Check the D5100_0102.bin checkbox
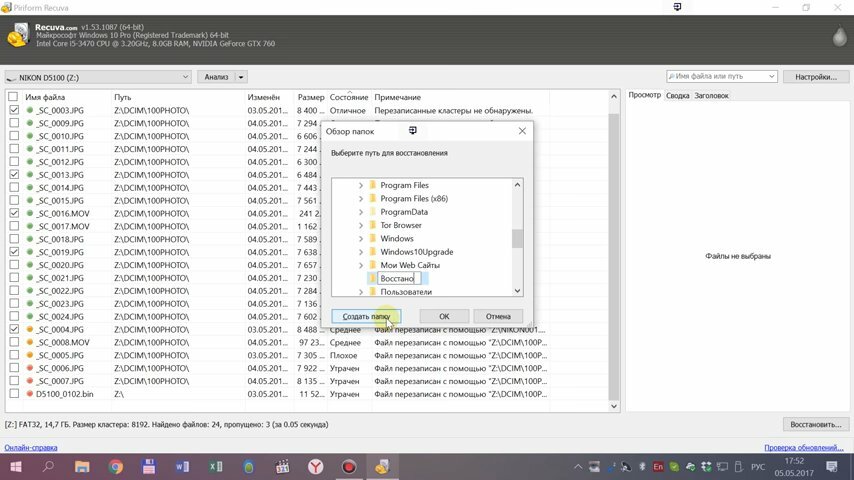The width and height of the screenshot is (854, 480). click(14, 394)
